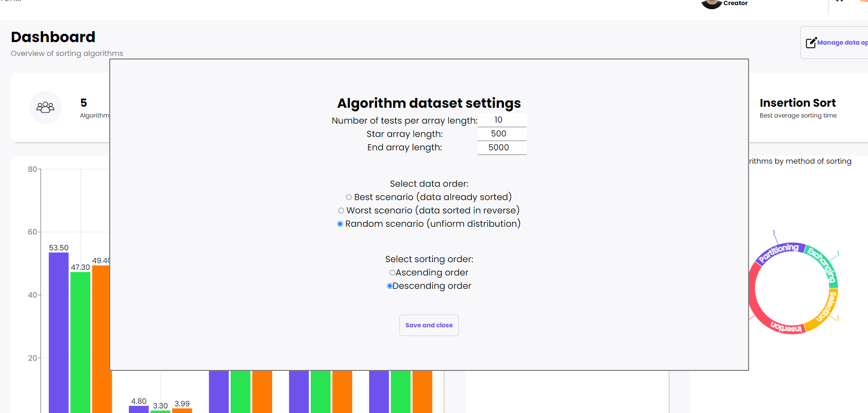Image resolution: width=868 pixels, height=413 pixels.
Task: Choose Ascending order radio button
Action: pyautogui.click(x=392, y=272)
